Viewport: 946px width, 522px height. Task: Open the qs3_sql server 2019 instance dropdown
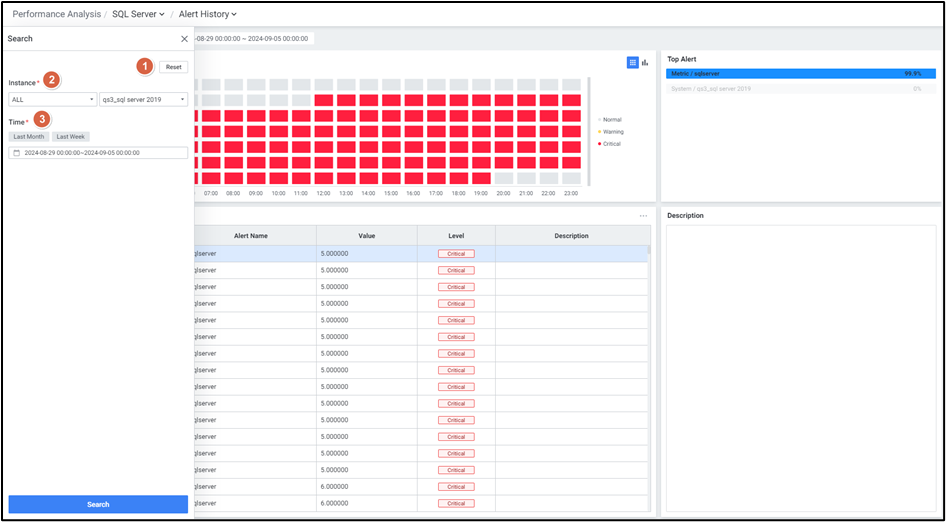pos(143,100)
